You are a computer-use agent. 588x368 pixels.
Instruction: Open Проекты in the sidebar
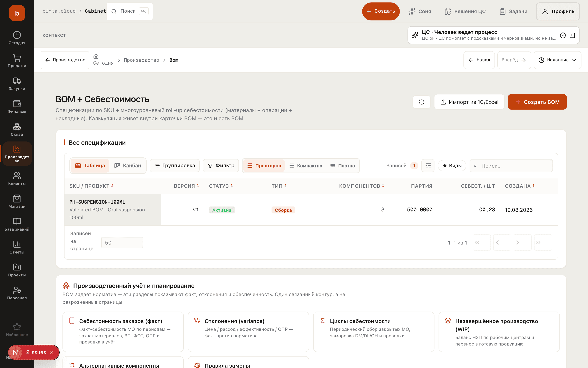tap(17, 270)
